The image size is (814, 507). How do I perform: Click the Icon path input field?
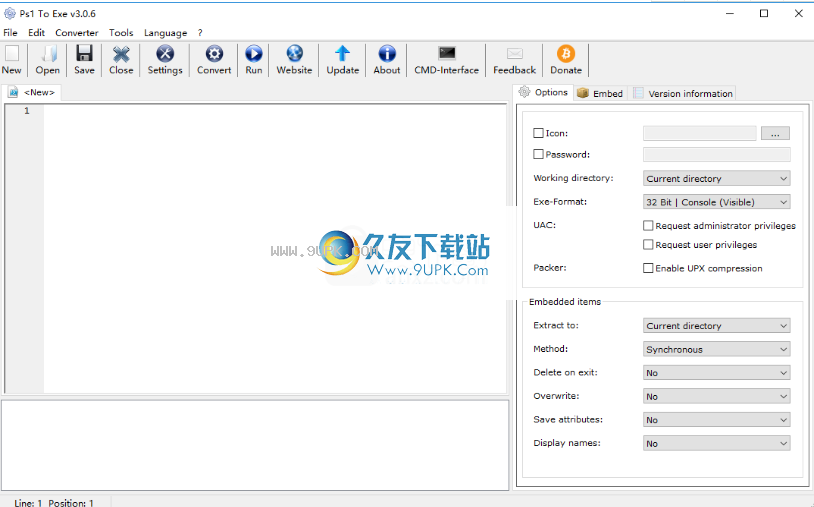699,133
